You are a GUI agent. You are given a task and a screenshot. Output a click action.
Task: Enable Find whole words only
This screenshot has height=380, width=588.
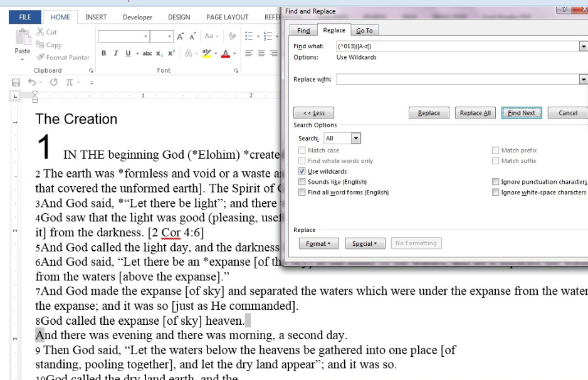pyautogui.click(x=302, y=161)
